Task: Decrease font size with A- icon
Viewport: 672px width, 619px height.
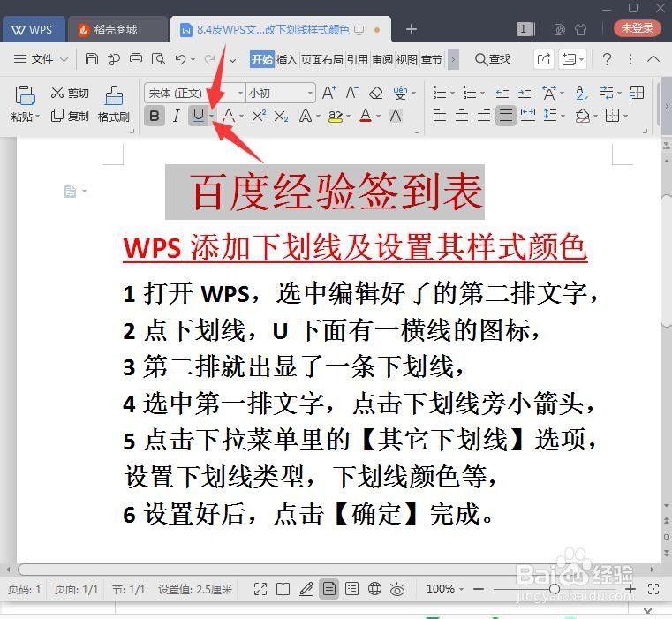Action: (x=351, y=93)
